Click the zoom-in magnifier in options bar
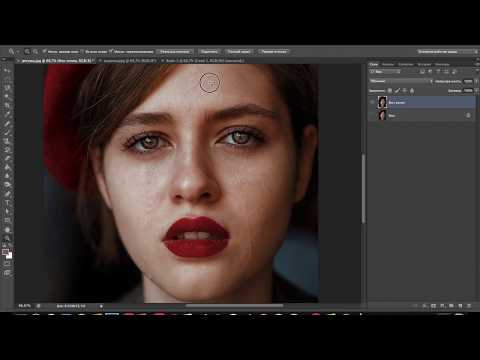This screenshot has width=480, height=360. [x=27, y=52]
